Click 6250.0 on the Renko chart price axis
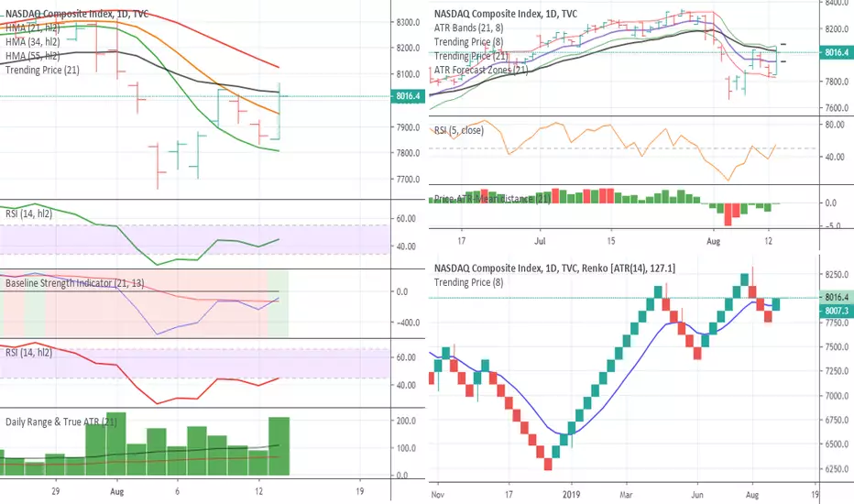The image size is (854, 504). 838,469
